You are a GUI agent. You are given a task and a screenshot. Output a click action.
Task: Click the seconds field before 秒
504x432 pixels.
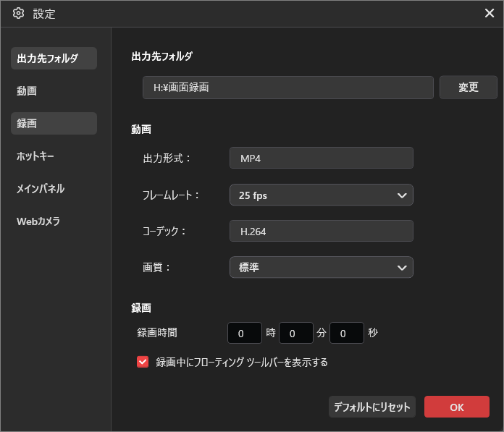[347, 333]
